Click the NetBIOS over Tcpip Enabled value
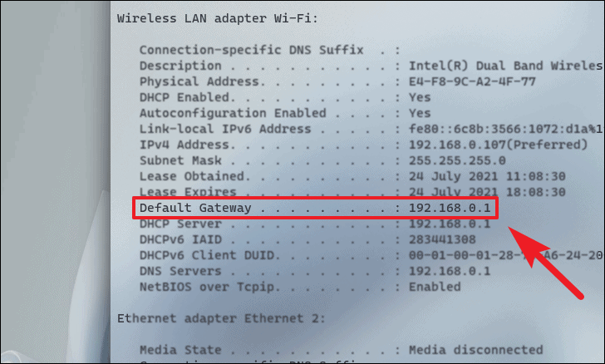The height and width of the screenshot is (364, 605). tap(435, 287)
